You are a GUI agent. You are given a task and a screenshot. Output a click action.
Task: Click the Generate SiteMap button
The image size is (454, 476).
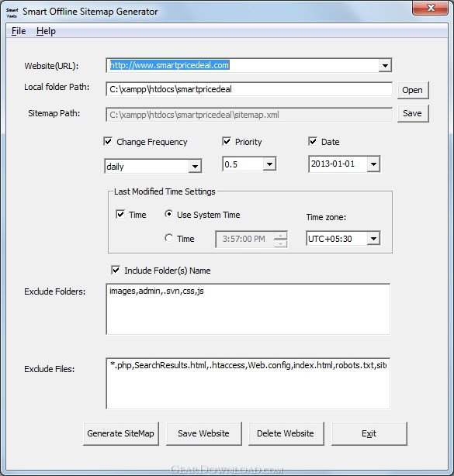[121, 433]
